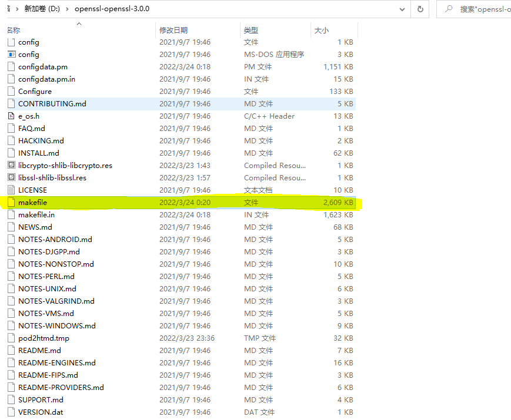Expand chevron before 新加卷 (D:) breadcrumb
The height and width of the screenshot is (420, 511).
17,9
